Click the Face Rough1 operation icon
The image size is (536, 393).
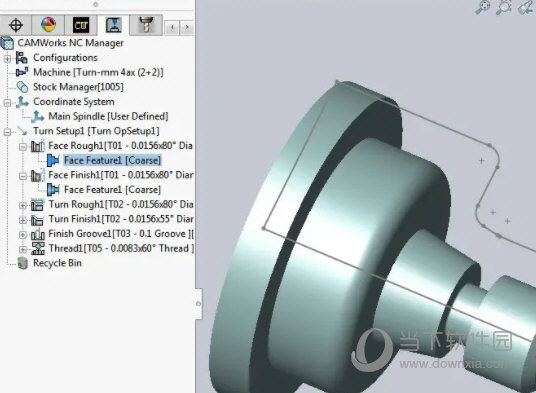coord(38,146)
